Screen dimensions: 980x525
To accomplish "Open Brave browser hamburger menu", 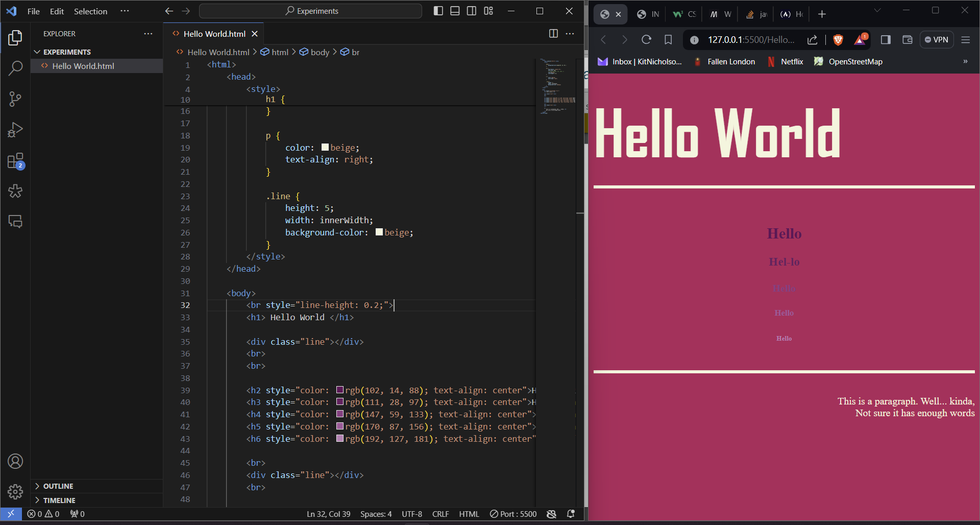I will (965, 40).
